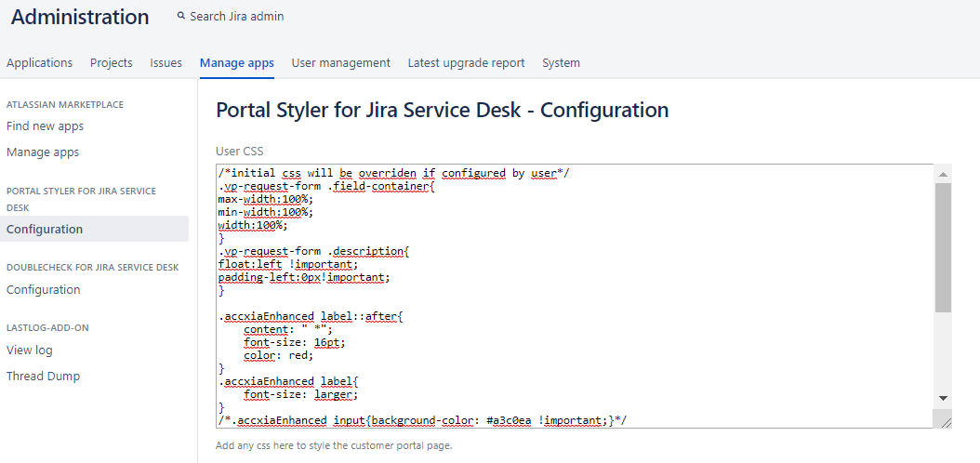Open the Applications tab

coord(39,62)
